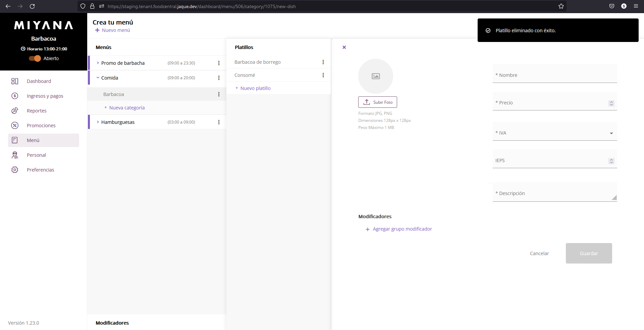Open options for Barbacoa de borrego dish
This screenshot has width=644, height=330.
coord(323,62)
